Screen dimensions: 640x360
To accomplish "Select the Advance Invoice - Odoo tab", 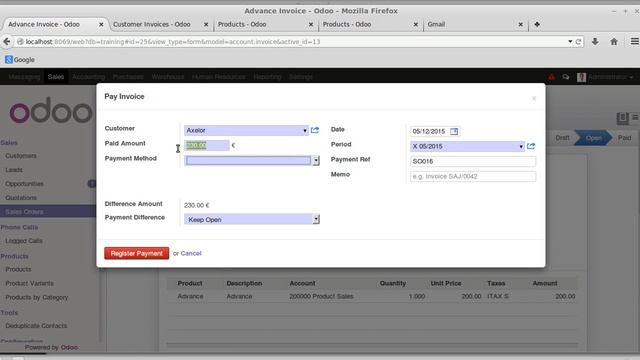I will click(44, 24).
